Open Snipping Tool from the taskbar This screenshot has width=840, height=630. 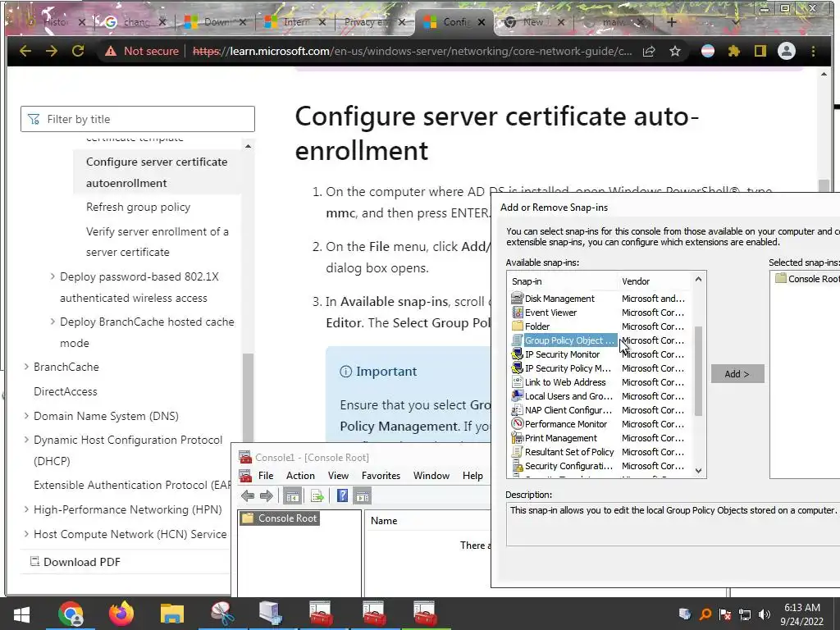[x=222, y=614]
